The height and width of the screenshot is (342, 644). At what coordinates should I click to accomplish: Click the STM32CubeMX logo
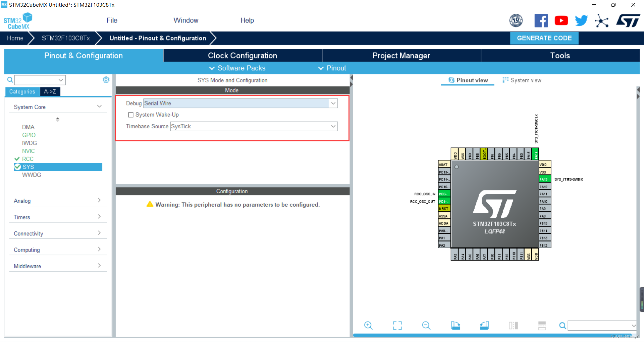coord(18,21)
